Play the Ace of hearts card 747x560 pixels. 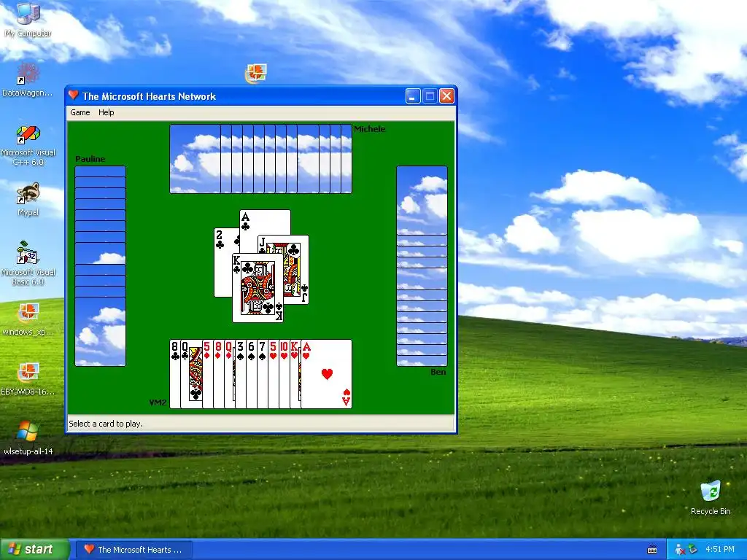click(326, 374)
